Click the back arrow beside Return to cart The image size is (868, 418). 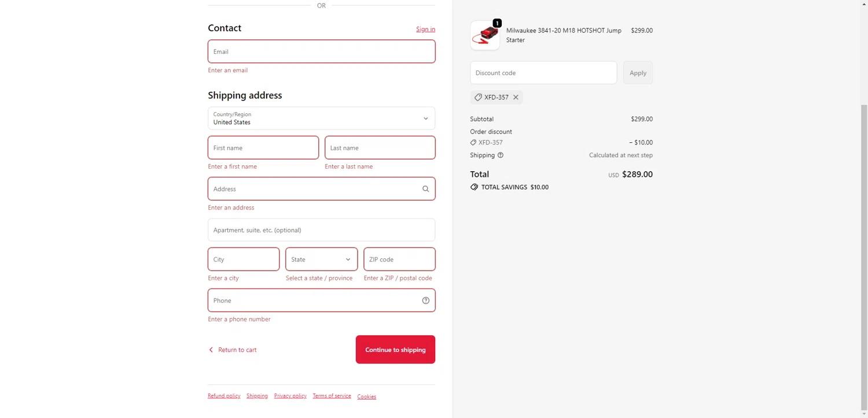[211, 350]
